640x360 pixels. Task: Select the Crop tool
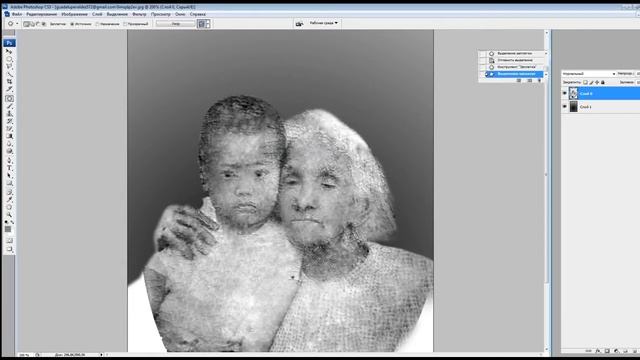pyautogui.click(x=9, y=82)
